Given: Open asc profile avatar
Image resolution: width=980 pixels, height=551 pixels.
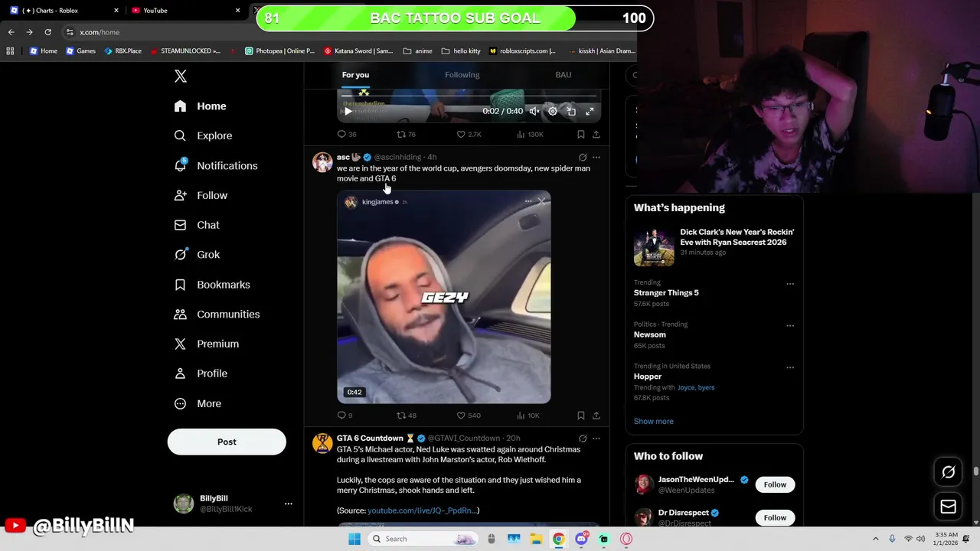Looking at the screenshot, I should tap(322, 162).
